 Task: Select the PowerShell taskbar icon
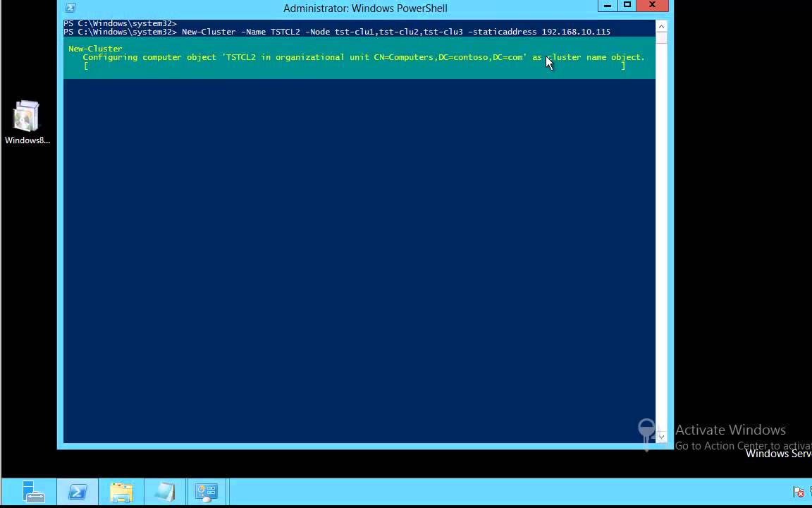coord(77,491)
